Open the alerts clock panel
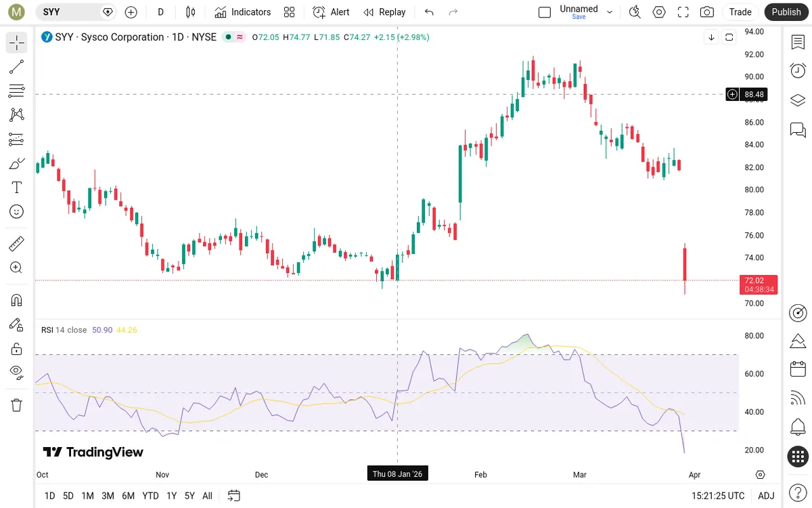 (798, 70)
